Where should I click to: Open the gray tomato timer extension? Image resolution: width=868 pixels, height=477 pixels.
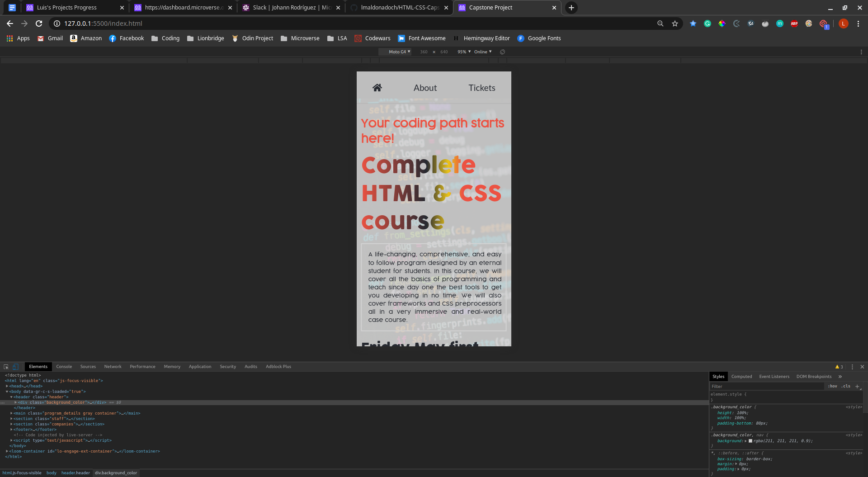765,24
